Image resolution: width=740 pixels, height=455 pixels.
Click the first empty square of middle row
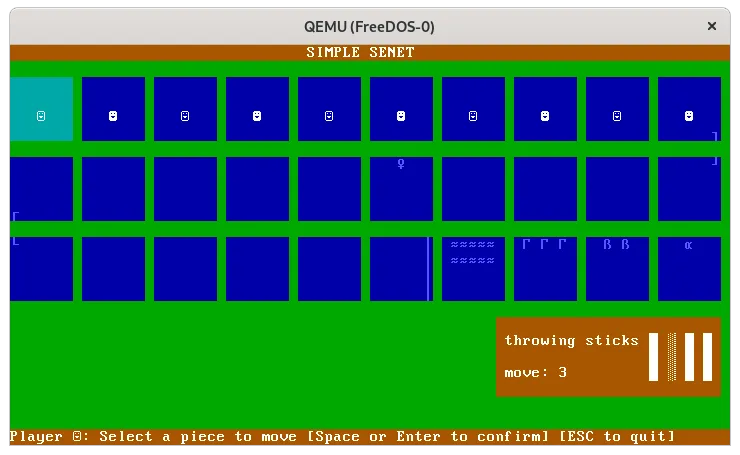click(42, 189)
